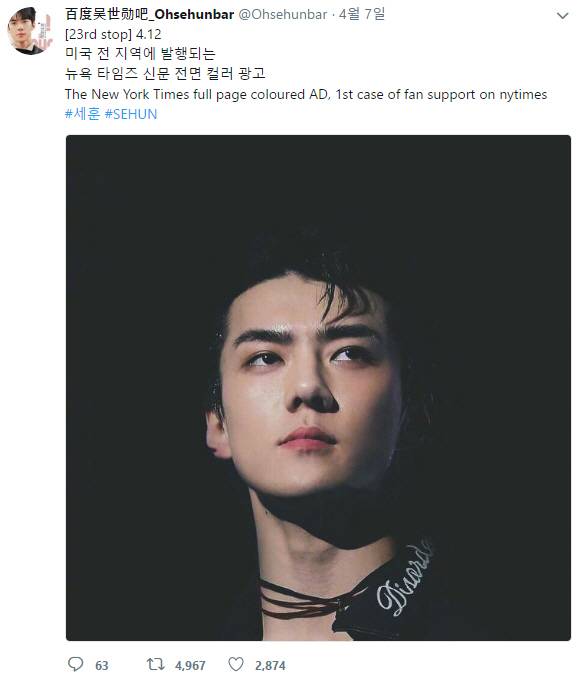
Task: Open the tweet options chevron menu
Action: tap(562, 16)
